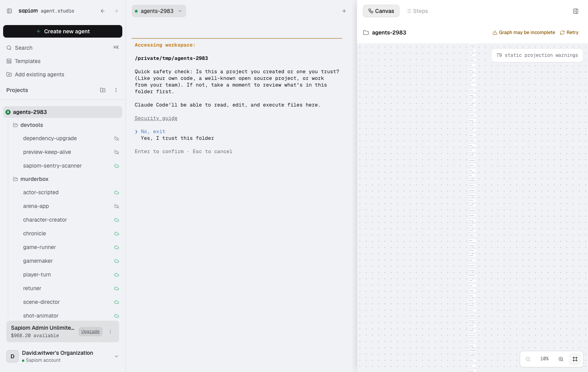The height and width of the screenshot is (372, 588).
Task: Expand David.witwer's Organization switcher
Action: [x=116, y=356]
